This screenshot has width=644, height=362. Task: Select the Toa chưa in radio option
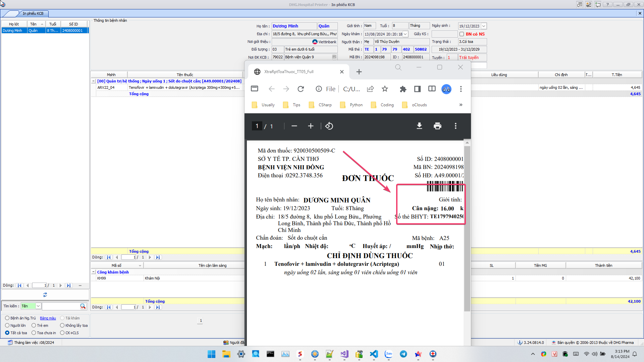pos(34,333)
